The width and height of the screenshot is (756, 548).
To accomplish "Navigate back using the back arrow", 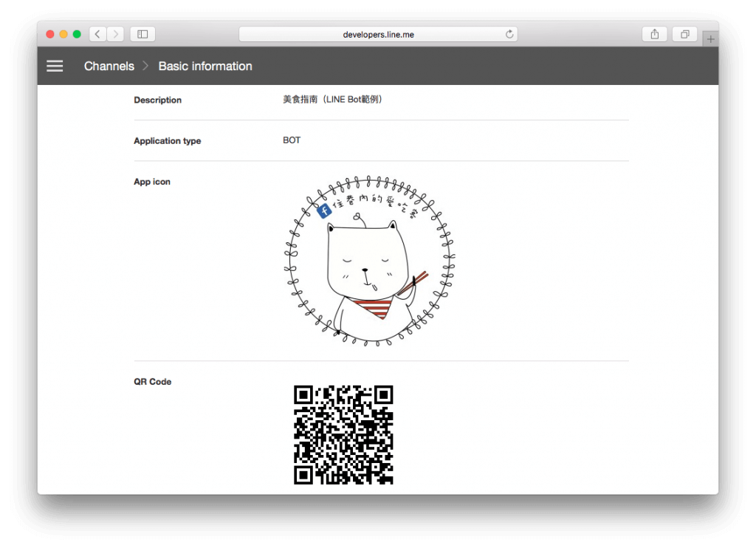I will [x=97, y=33].
